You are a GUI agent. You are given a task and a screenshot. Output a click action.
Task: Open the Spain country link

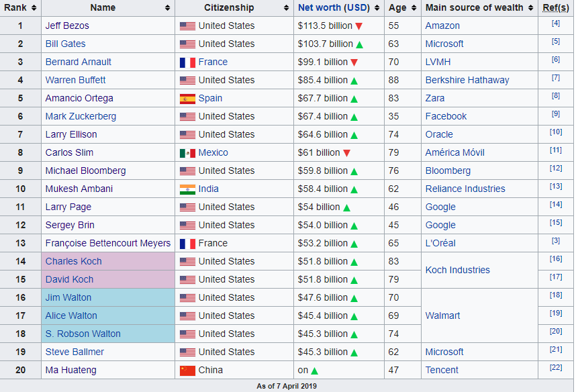point(211,98)
